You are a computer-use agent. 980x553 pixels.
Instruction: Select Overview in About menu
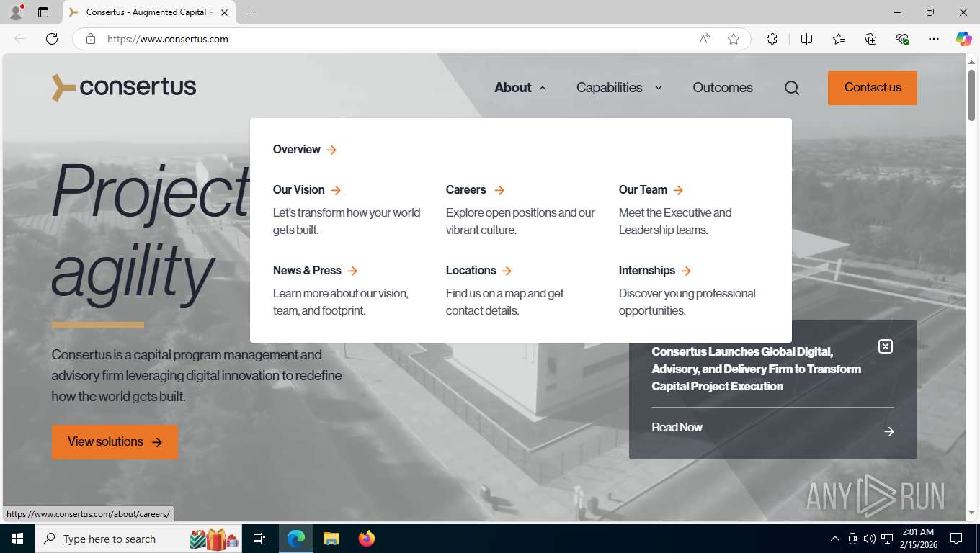pos(297,150)
